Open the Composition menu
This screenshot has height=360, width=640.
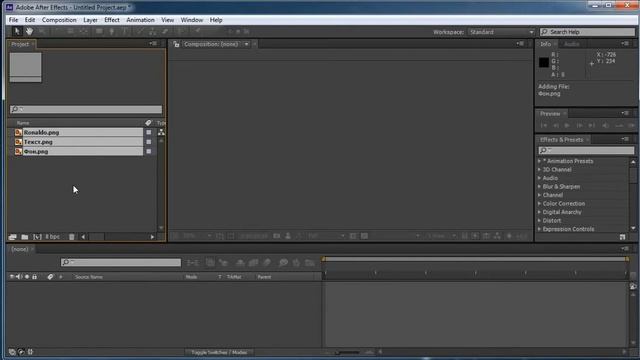(x=59, y=20)
